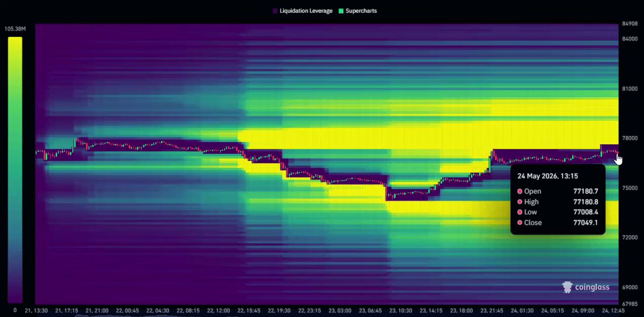Image resolution: width=644 pixels, height=317 pixels.
Task: Click the 22, 08:15 time axis label
Action: click(x=189, y=311)
